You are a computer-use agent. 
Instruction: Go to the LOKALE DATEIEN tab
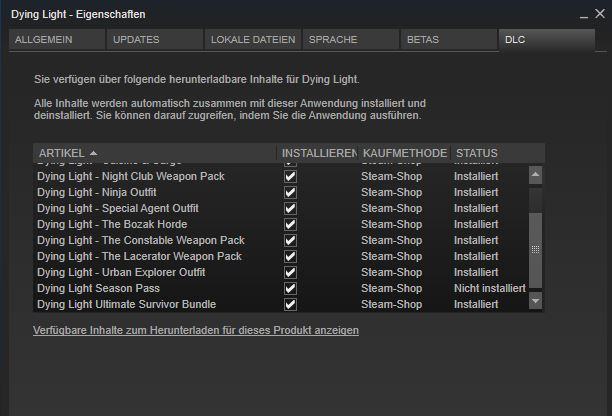click(x=252, y=40)
